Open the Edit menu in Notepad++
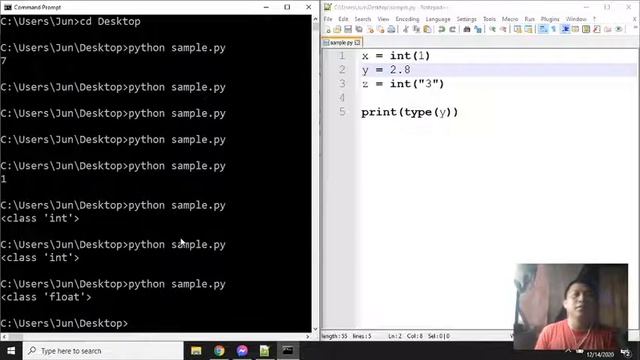 point(343,19)
